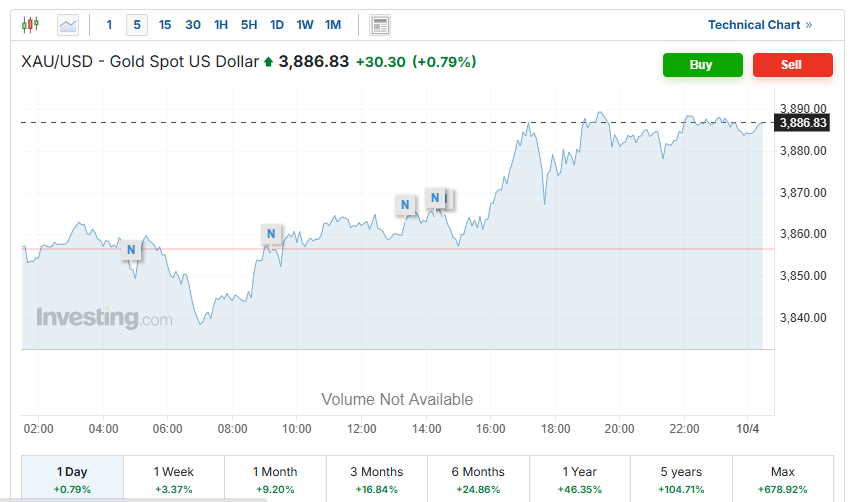
Task: Switch to candlestick chart type
Action: [31, 25]
